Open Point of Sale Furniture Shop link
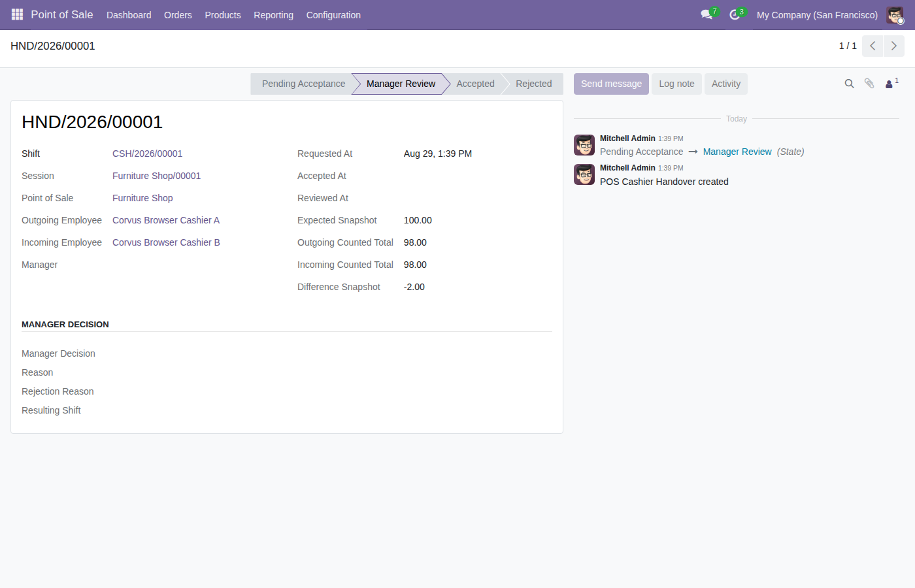Screen dimensions: 915x588 [142, 198]
